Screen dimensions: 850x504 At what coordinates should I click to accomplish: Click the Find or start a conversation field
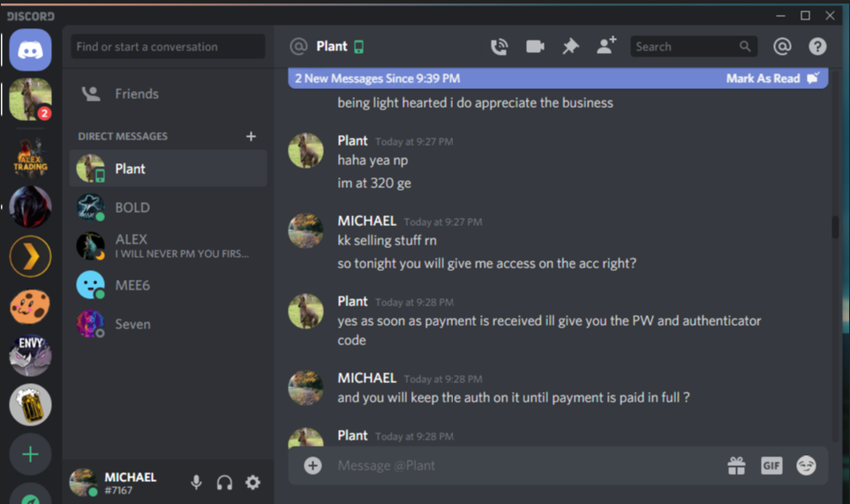168,47
